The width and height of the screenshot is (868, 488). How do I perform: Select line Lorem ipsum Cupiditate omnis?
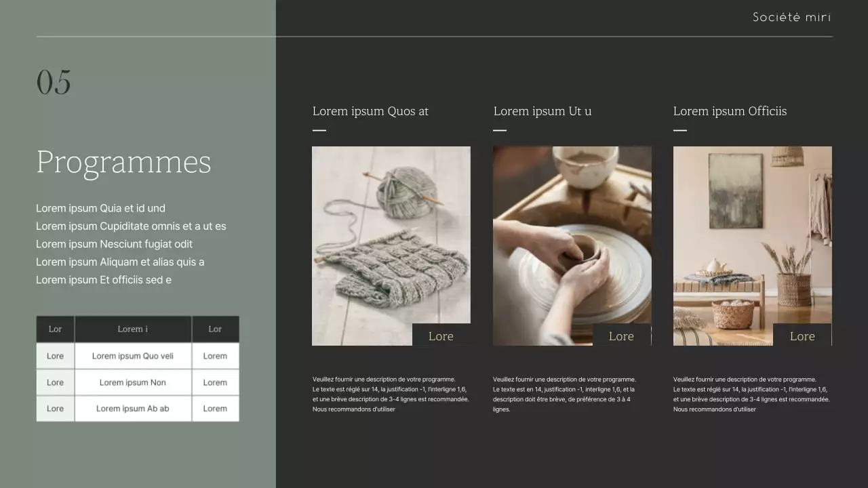click(x=131, y=226)
